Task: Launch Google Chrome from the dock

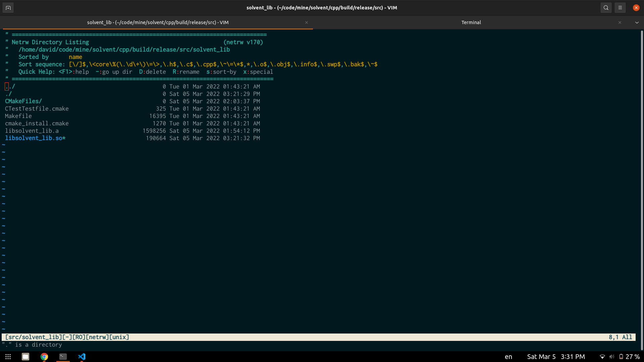Action: (44, 356)
